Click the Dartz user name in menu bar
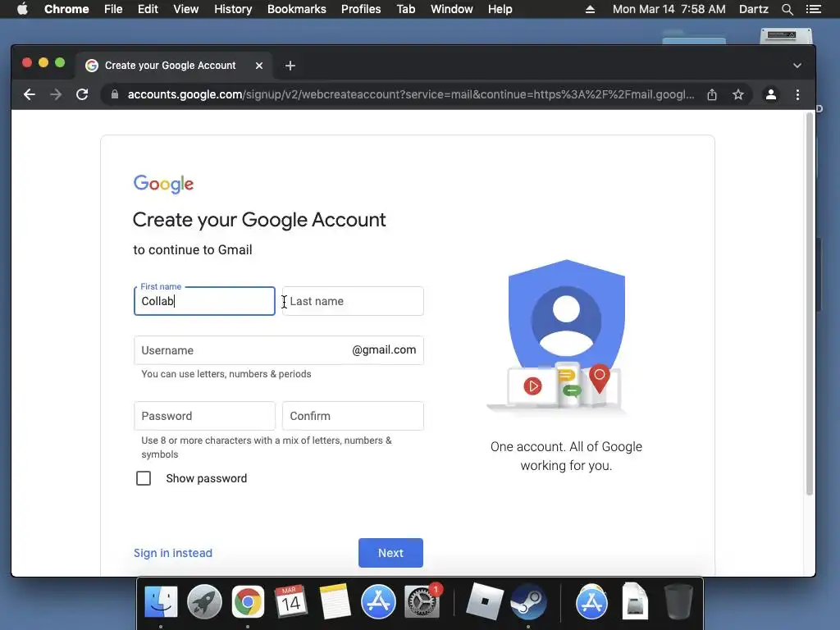The height and width of the screenshot is (630, 840). click(x=753, y=9)
